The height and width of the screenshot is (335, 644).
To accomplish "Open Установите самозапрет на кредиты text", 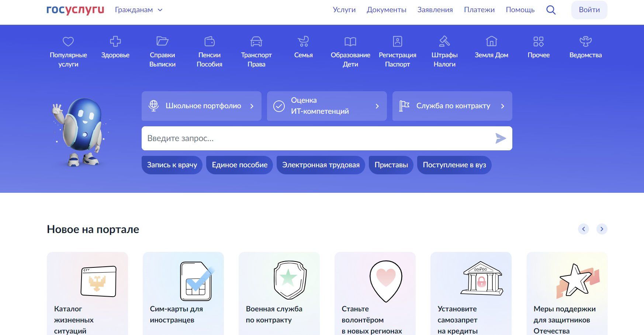I will 457,320.
